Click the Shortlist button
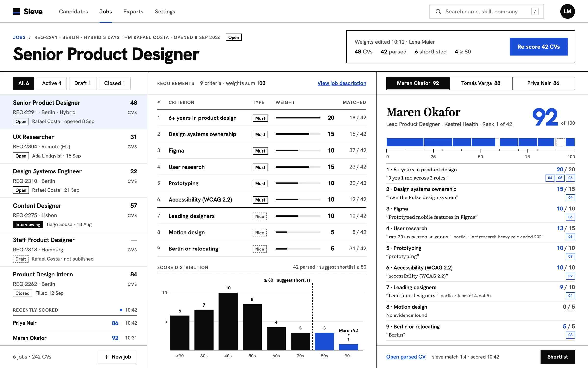This screenshot has height=368, width=588. (x=558, y=357)
